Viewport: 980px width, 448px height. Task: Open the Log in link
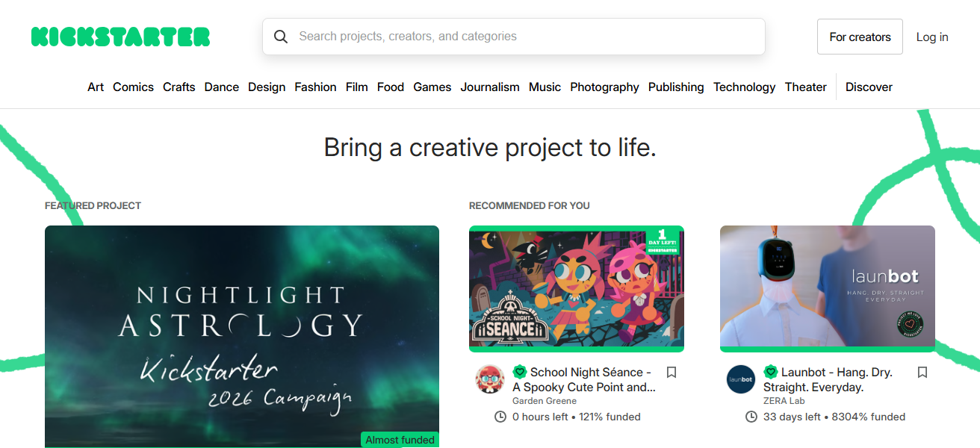click(931, 36)
